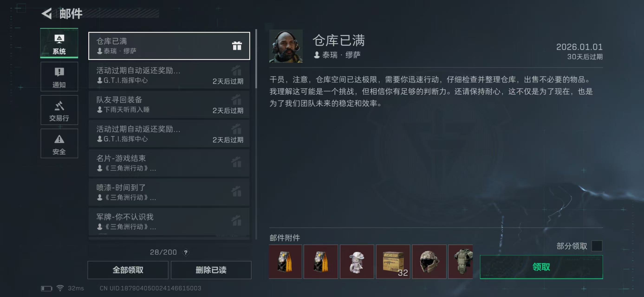Select the helmet attachment item
The height and width of the screenshot is (297, 644).
point(429,261)
